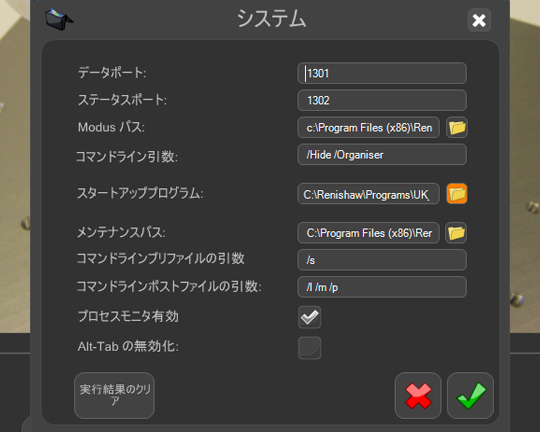This screenshot has height=432, width=540.
Task: Click the プロセスモニタ有効 label text
Action: click(x=128, y=316)
